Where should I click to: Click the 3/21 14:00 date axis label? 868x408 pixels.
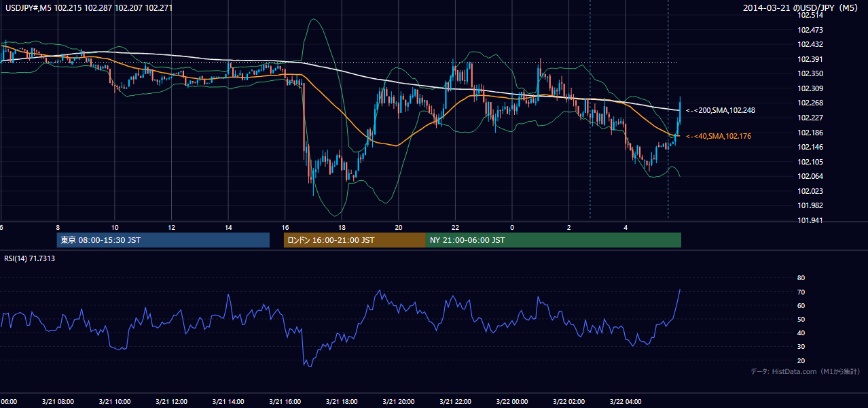(228, 402)
